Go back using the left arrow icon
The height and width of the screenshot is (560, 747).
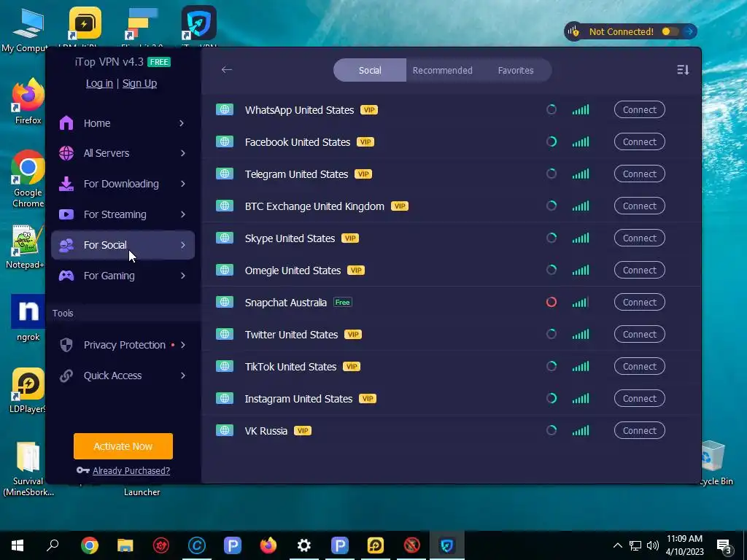pos(226,69)
